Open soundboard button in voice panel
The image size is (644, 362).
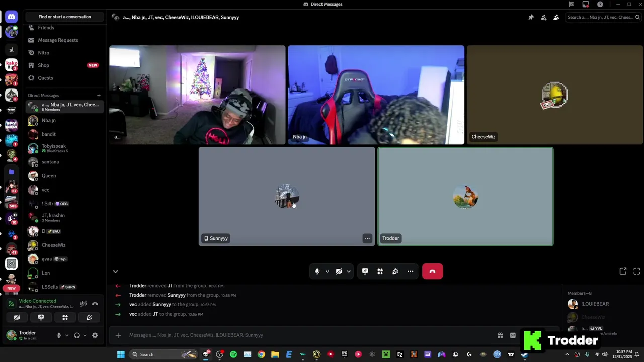pos(89,317)
